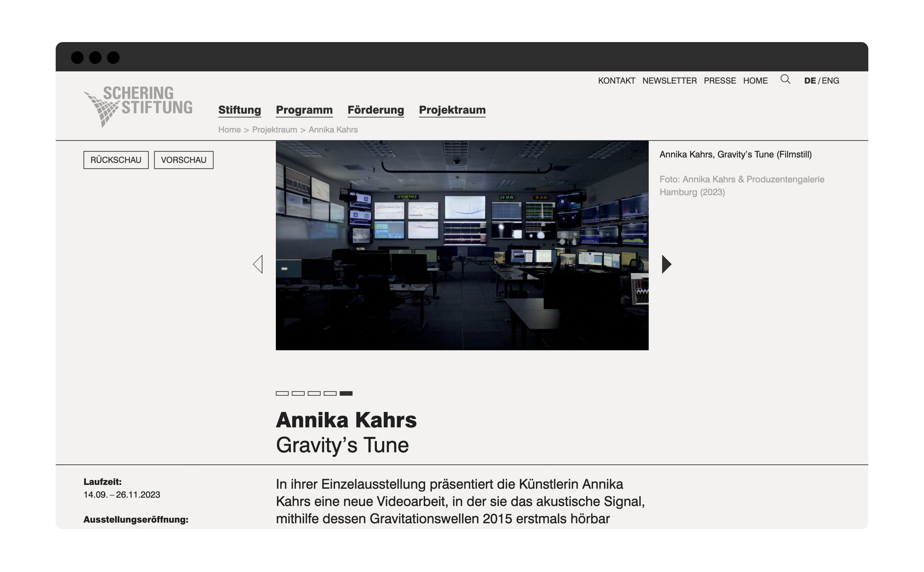Open the Programm menu item

click(x=304, y=110)
